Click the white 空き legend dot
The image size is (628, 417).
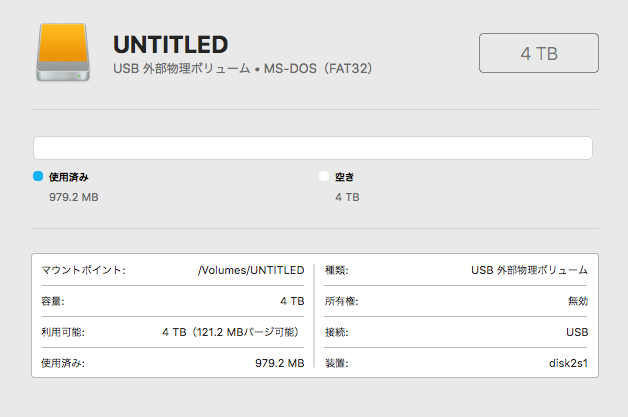click(324, 176)
